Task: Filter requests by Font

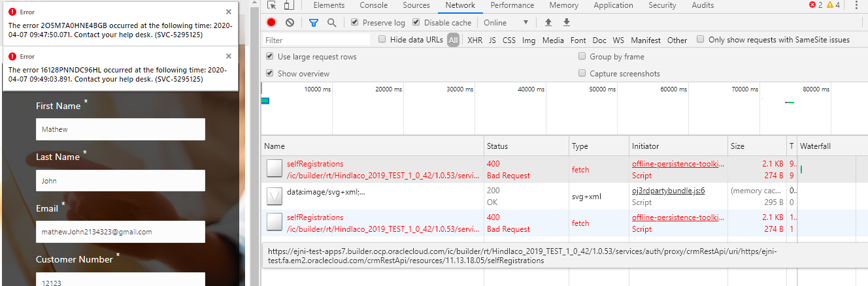Action: [578, 40]
